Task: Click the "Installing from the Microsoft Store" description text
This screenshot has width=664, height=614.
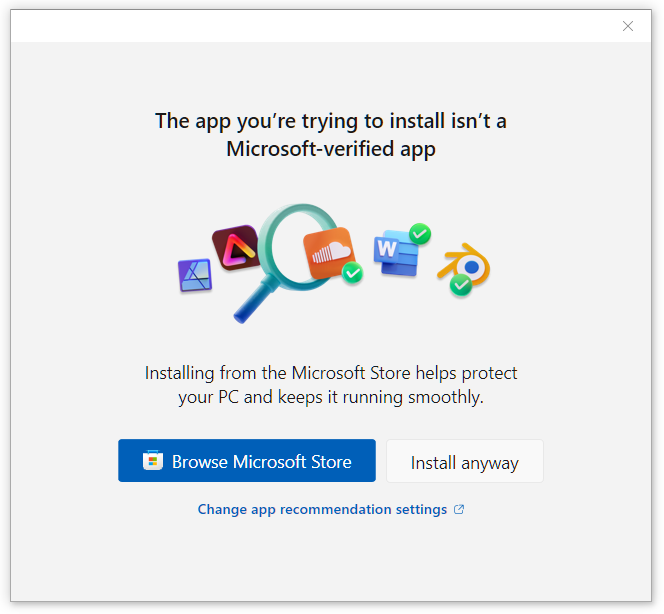Action: click(x=331, y=373)
